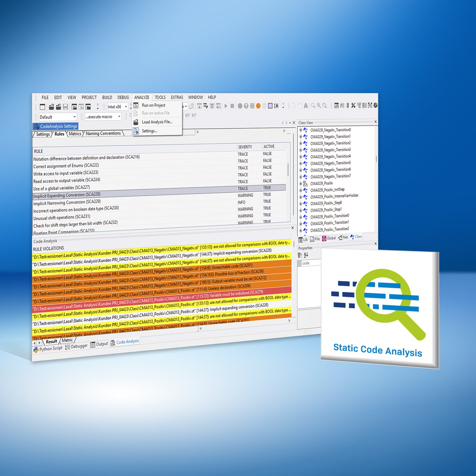Open the Intel x86 platform dropdown
The width and height of the screenshot is (476, 476).
coord(117,107)
